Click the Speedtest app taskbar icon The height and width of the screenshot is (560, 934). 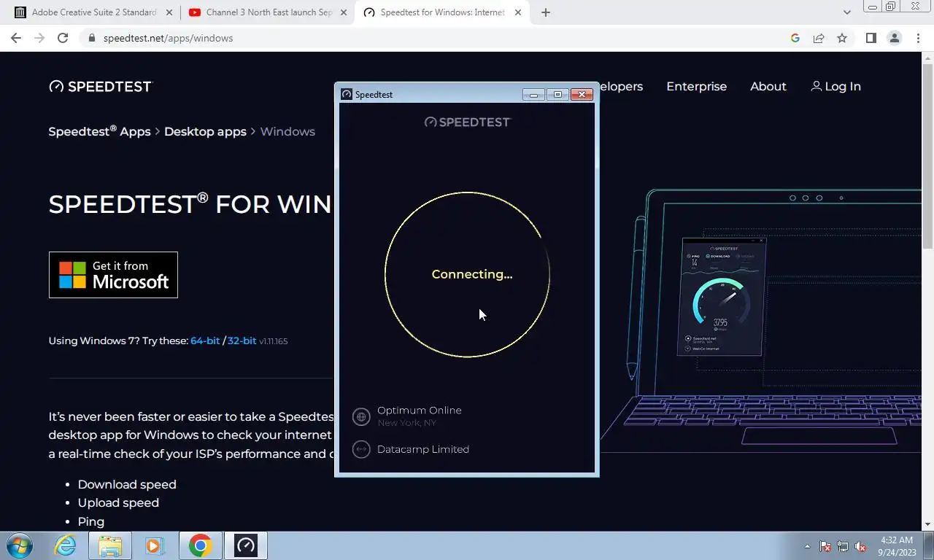pyautogui.click(x=246, y=545)
